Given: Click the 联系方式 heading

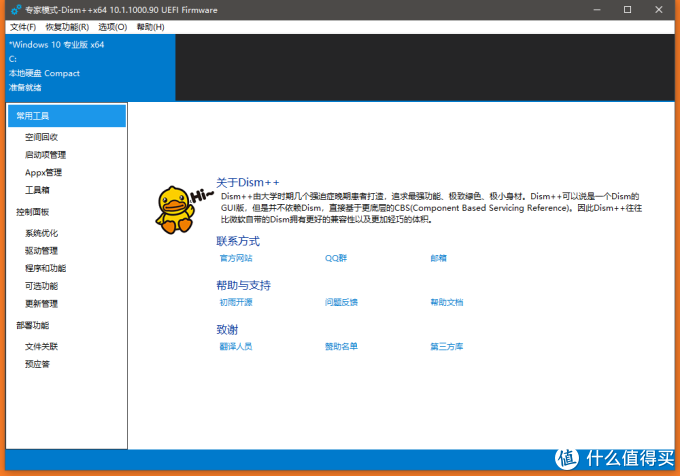Looking at the screenshot, I should click(238, 241).
